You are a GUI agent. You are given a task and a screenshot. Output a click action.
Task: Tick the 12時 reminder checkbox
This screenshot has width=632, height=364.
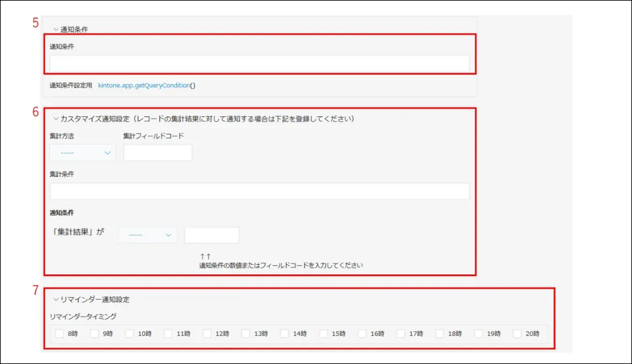pos(207,334)
